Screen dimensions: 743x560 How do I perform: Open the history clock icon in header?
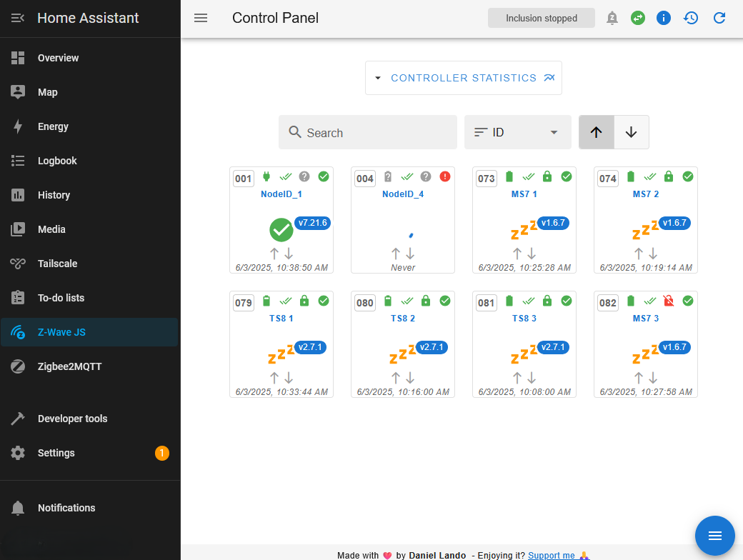click(691, 18)
